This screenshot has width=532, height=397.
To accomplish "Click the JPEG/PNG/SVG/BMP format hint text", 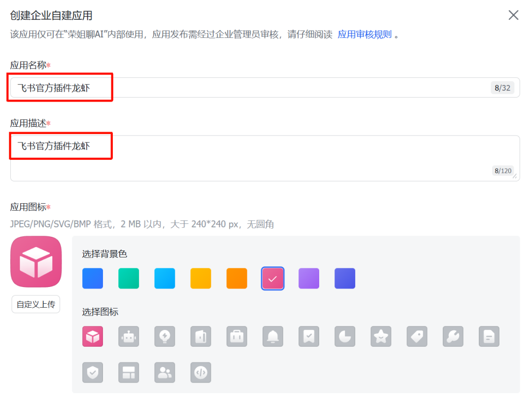I will pyautogui.click(x=142, y=224).
